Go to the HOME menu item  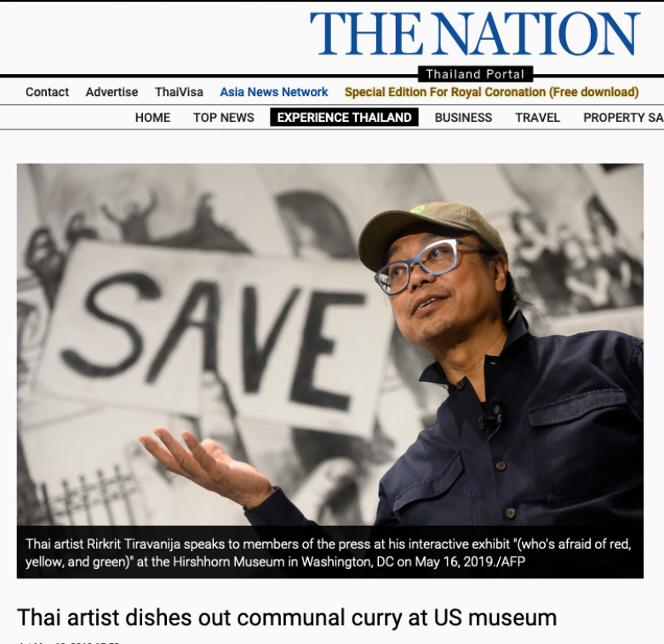pos(152,118)
